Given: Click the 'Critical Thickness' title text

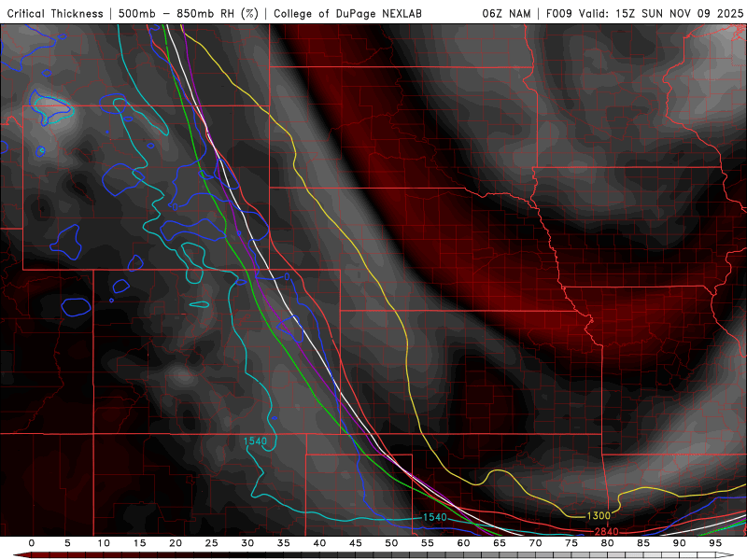Looking at the screenshot, I should [x=55, y=14].
